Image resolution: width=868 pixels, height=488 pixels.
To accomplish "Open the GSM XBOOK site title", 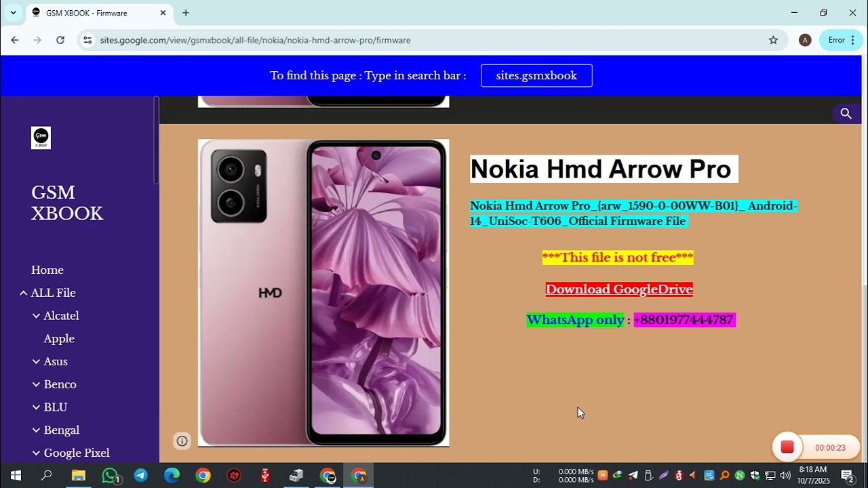I will [x=67, y=203].
